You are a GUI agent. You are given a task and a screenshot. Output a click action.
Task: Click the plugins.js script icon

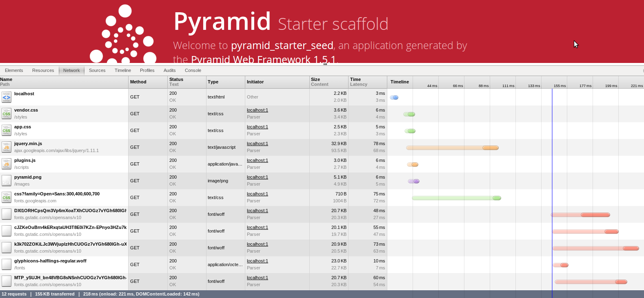7,164
